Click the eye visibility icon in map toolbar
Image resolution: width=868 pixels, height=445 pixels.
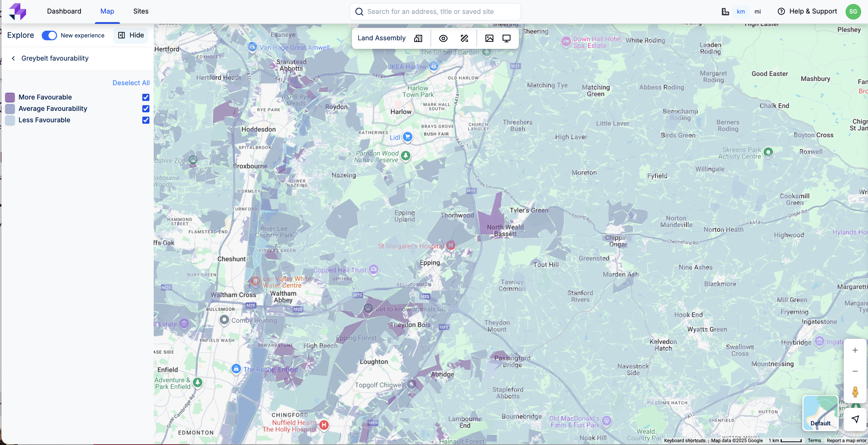coord(443,38)
